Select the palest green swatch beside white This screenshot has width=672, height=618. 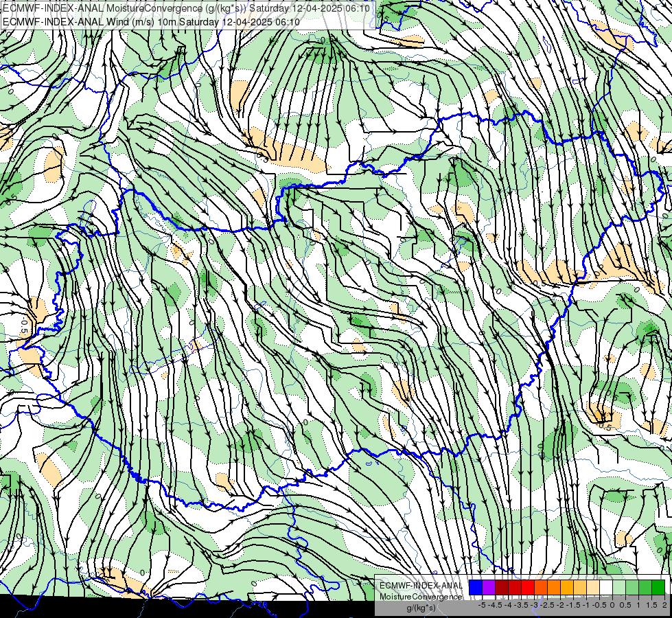[x=619, y=587]
